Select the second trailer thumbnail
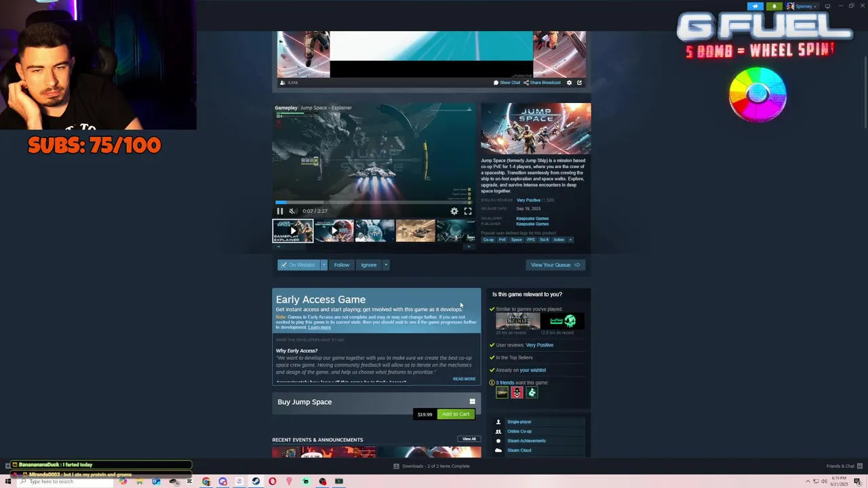 pyautogui.click(x=334, y=230)
